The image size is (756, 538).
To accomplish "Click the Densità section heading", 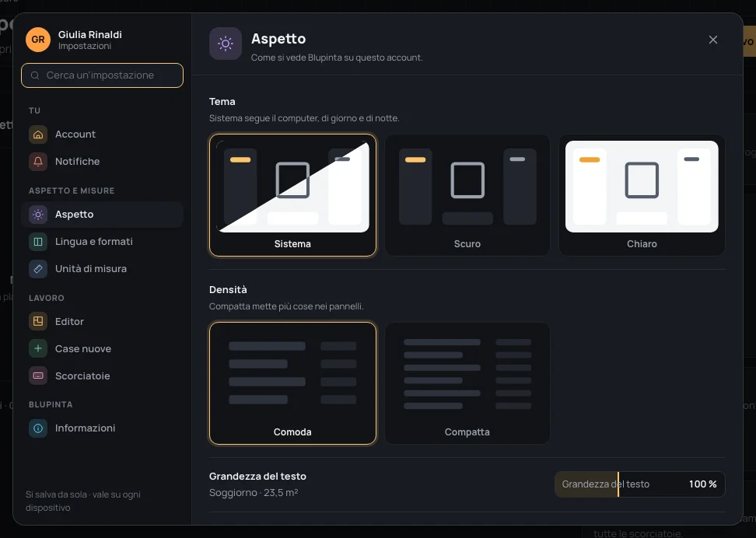I will (x=228, y=290).
